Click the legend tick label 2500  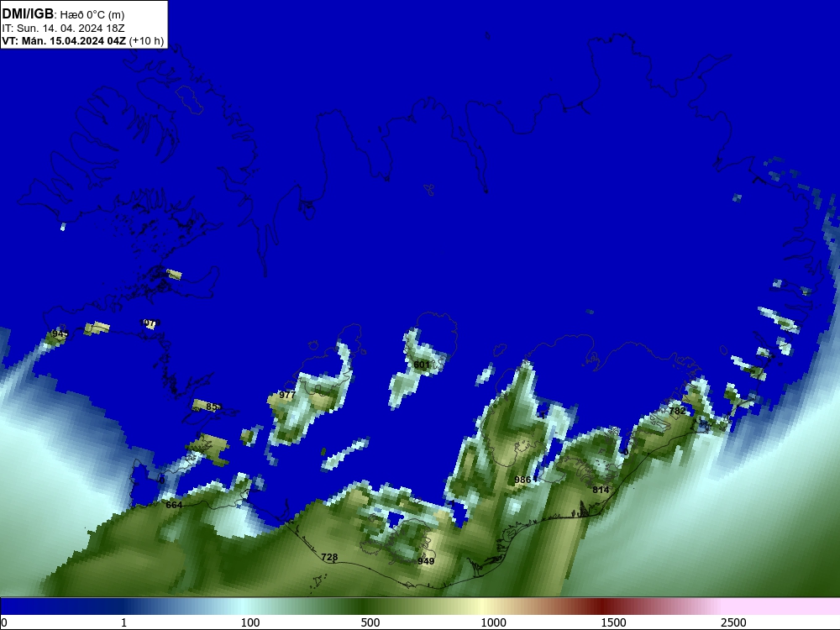click(733, 622)
